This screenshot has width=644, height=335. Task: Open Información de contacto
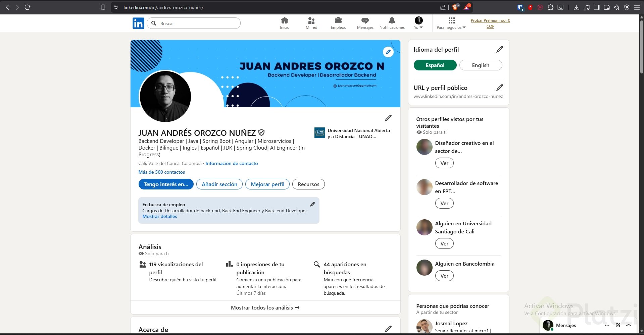(232, 163)
